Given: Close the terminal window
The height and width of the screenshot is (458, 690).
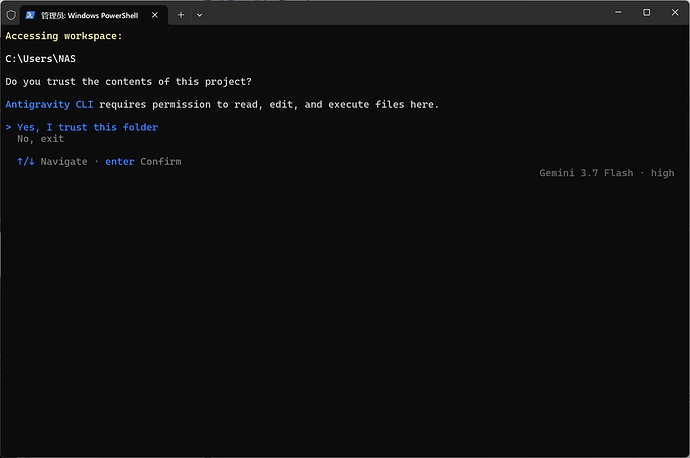Looking at the screenshot, I should coord(675,12).
